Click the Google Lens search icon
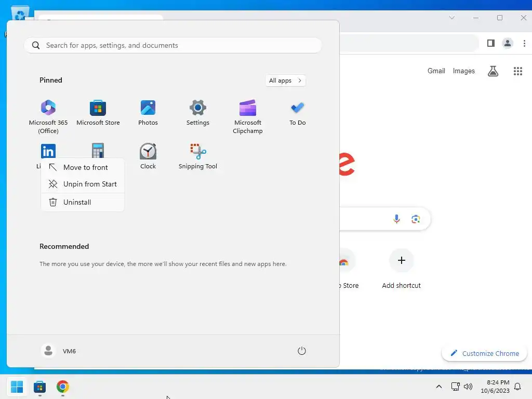 (416, 219)
